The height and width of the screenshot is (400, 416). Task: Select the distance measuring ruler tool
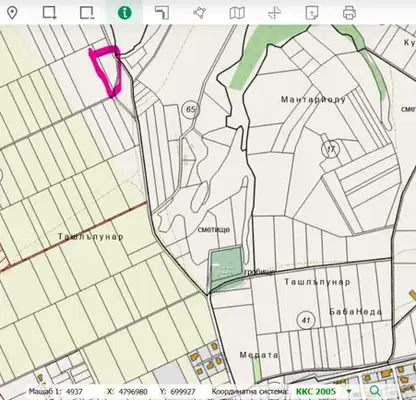click(162, 13)
